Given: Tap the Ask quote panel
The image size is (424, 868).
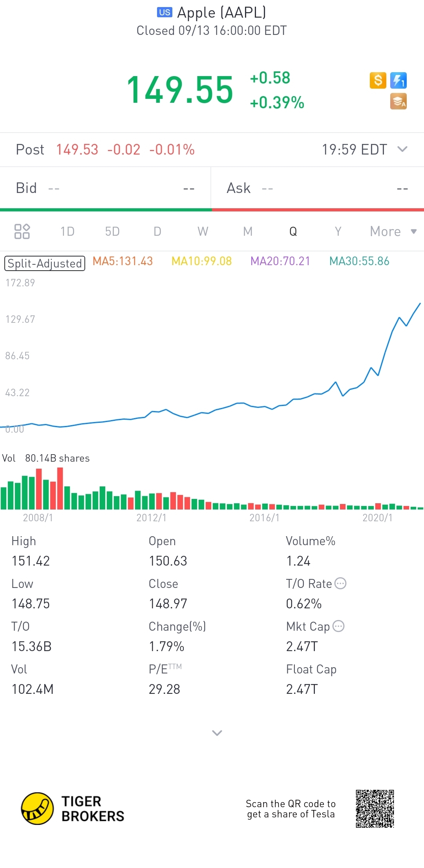Looking at the screenshot, I should (x=318, y=188).
